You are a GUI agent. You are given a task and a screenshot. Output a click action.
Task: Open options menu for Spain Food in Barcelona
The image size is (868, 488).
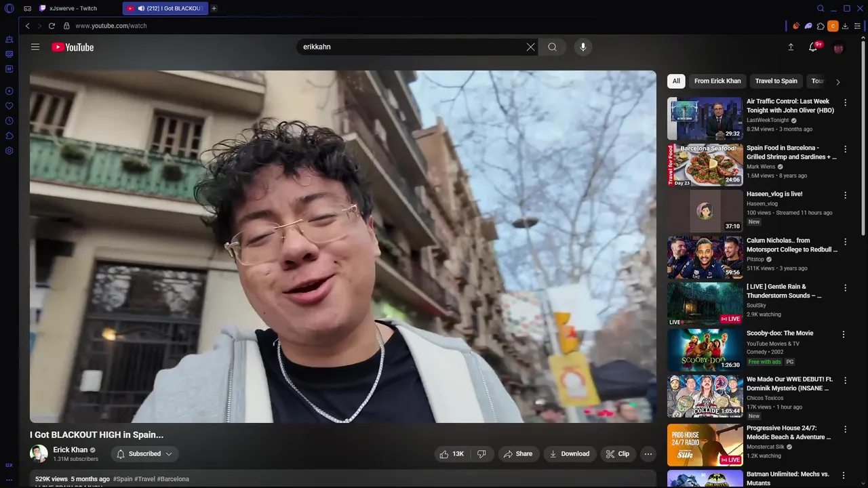tap(845, 148)
